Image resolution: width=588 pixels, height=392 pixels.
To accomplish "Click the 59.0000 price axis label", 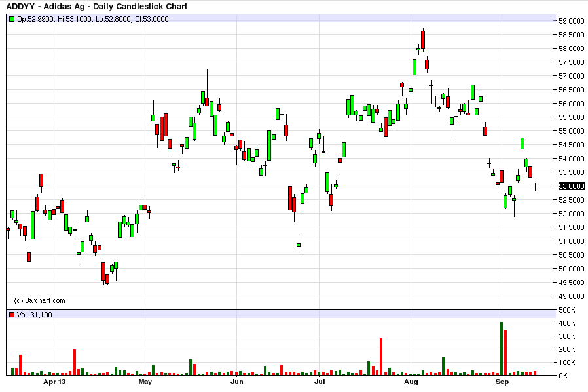I will [x=572, y=21].
